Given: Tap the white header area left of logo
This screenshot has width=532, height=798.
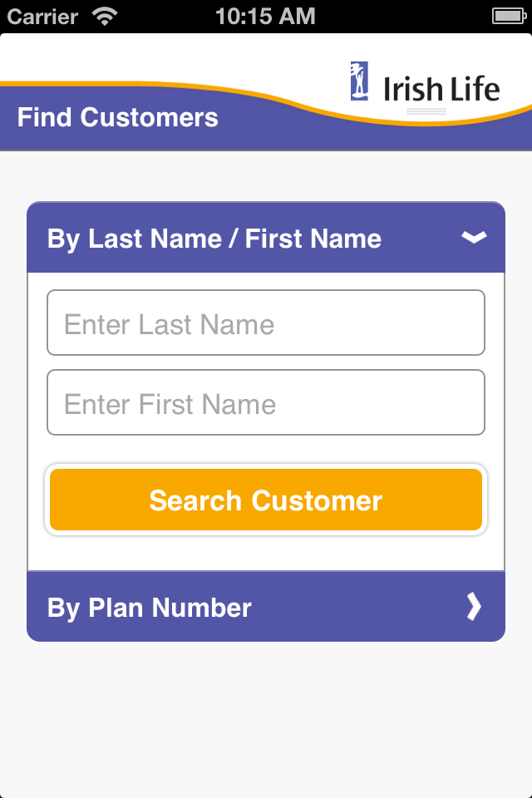Looking at the screenshot, I should tap(166, 57).
